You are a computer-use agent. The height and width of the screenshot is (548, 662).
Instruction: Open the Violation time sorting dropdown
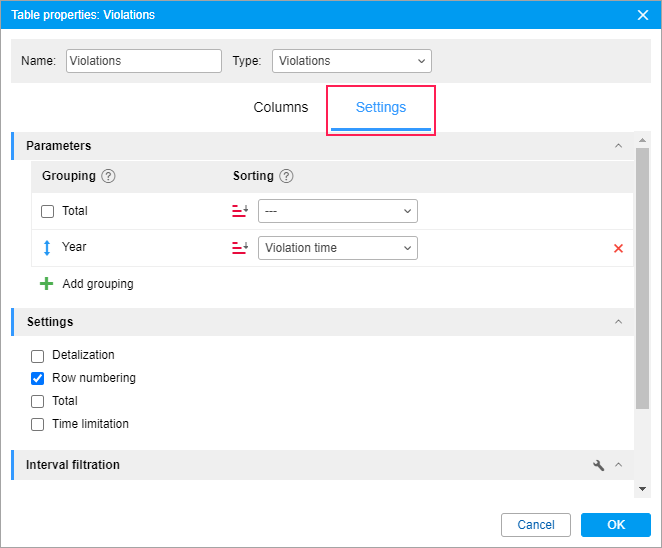337,248
